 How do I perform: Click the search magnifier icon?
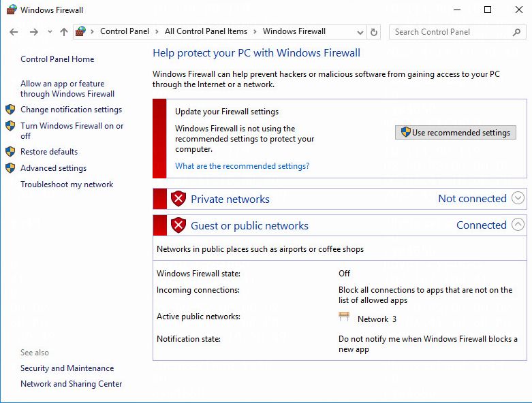[x=516, y=32]
